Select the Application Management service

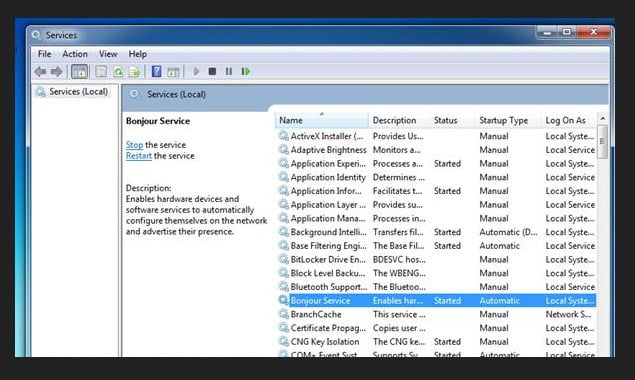pos(436,218)
